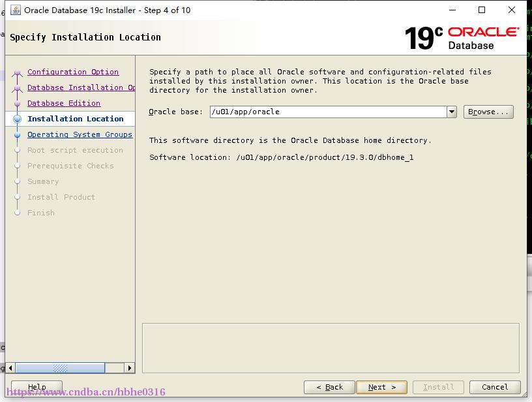Click the 'Specify Installation Location' heading
The image size is (532, 402).
pyautogui.click(x=85, y=37)
